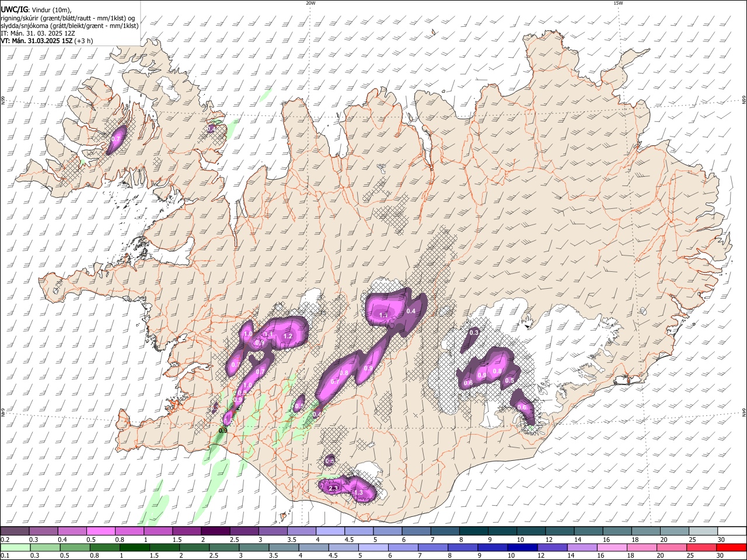747x560 pixels.
Task: Click the black 0.9 rain value on southwest coast
Action: point(223,430)
